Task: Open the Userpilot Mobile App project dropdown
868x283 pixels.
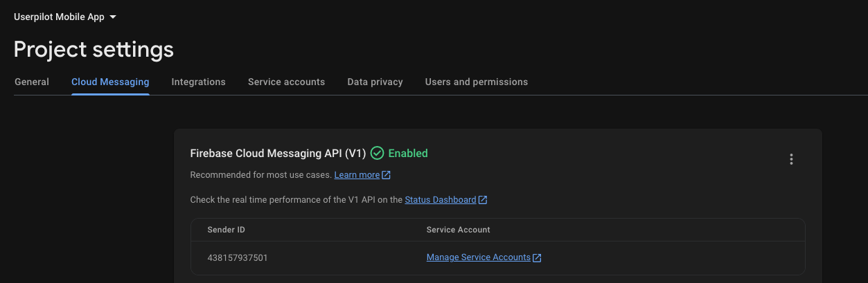Action: [x=65, y=17]
